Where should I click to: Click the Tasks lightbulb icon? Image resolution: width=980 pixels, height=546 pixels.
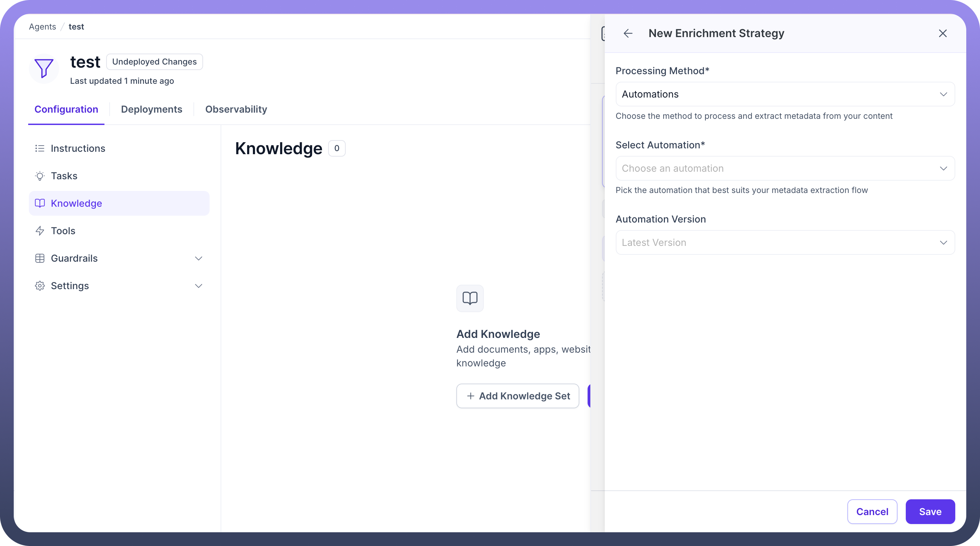click(40, 176)
